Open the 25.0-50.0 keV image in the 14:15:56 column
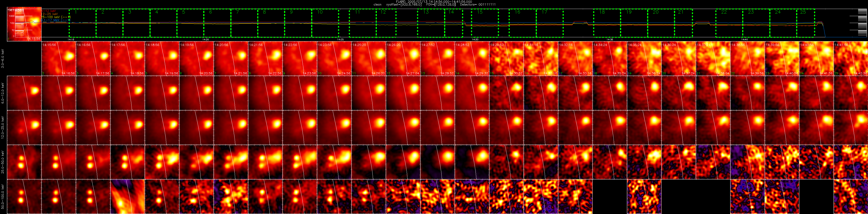 [59, 162]
